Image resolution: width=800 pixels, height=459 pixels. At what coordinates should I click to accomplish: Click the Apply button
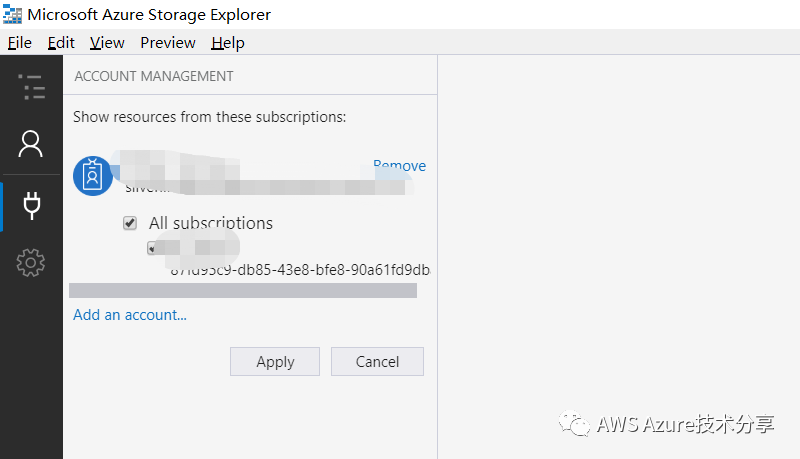point(275,362)
